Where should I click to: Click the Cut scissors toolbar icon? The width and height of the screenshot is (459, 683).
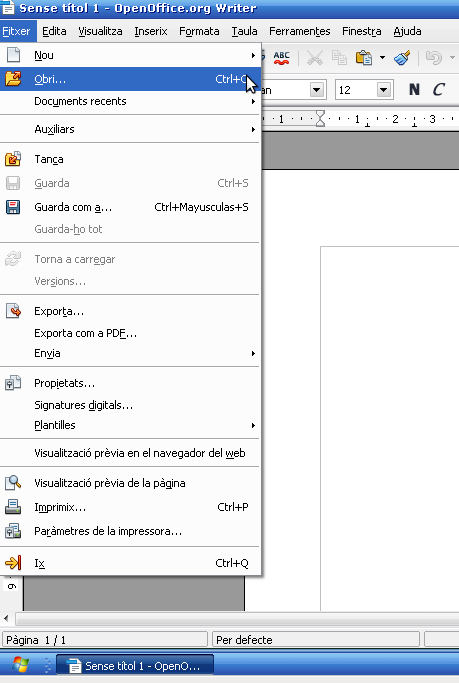click(314, 57)
